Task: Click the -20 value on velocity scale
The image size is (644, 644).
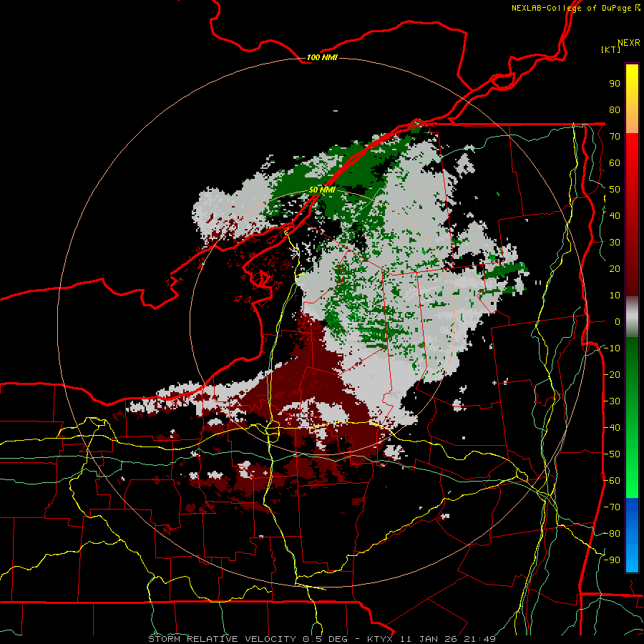Action: (x=612, y=374)
